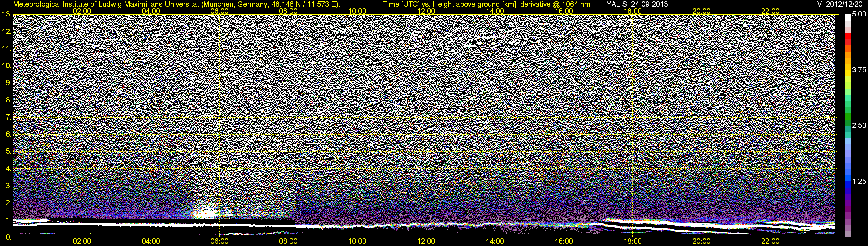The height and width of the screenshot is (246, 868).
Task: Click the height axis label 4
Action: (x=8, y=168)
